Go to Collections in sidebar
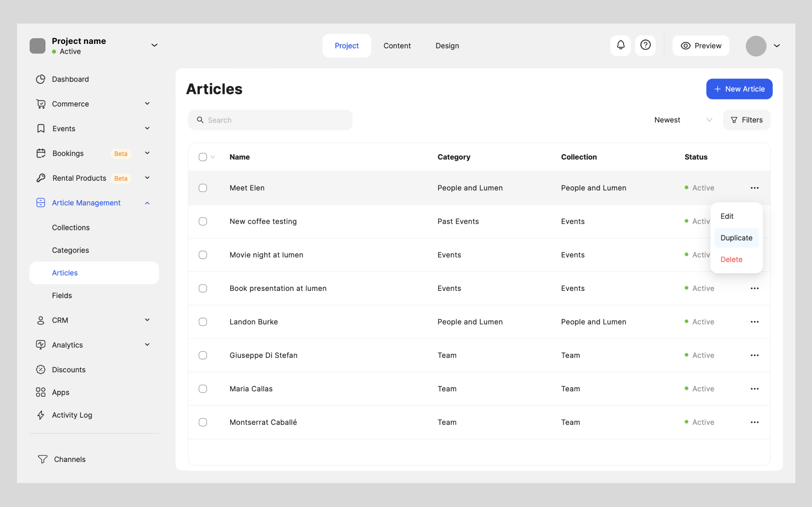The height and width of the screenshot is (507, 812). tap(71, 227)
